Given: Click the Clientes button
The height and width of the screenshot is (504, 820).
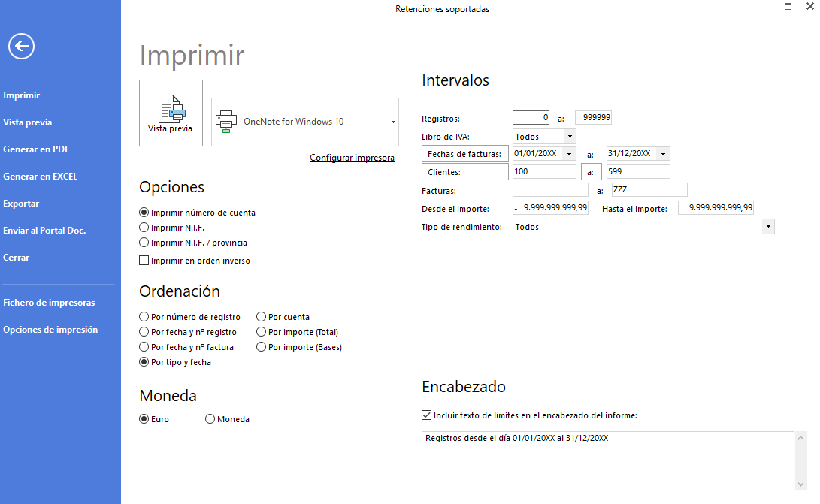Looking at the screenshot, I should pyautogui.click(x=465, y=172).
